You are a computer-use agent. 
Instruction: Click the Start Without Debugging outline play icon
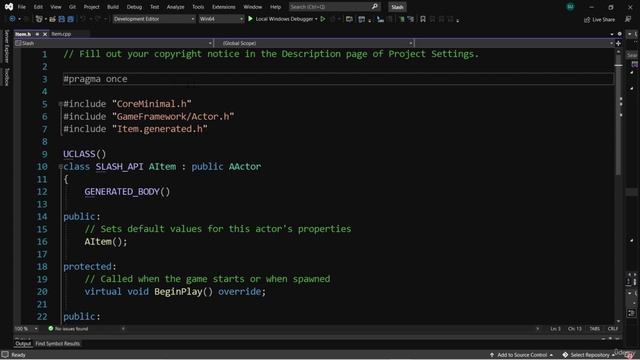click(x=323, y=19)
